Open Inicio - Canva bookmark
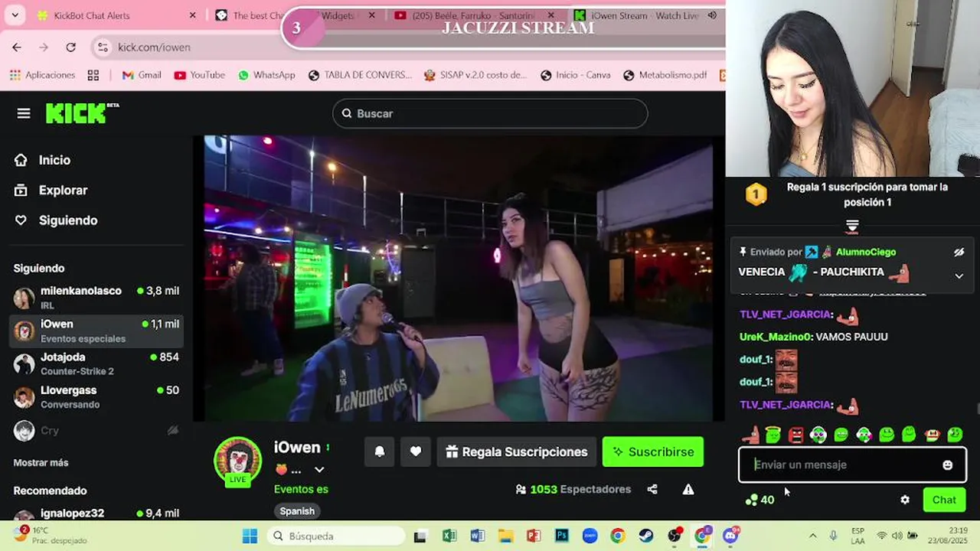980x551 pixels. (576, 75)
